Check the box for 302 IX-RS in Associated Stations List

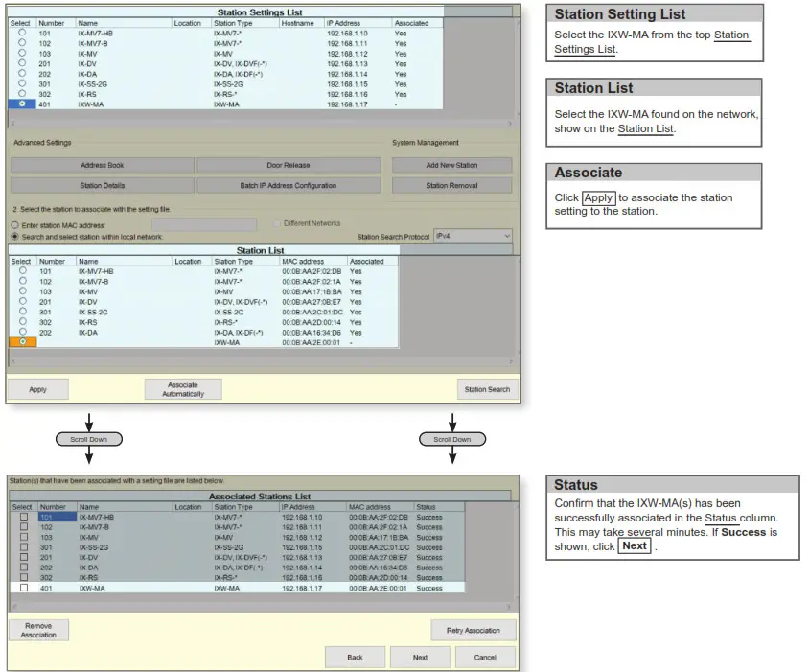pos(24,577)
